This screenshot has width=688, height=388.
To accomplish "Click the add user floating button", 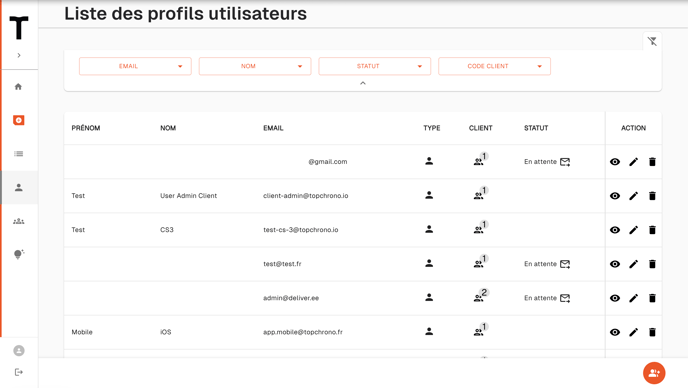I will click(x=654, y=373).
